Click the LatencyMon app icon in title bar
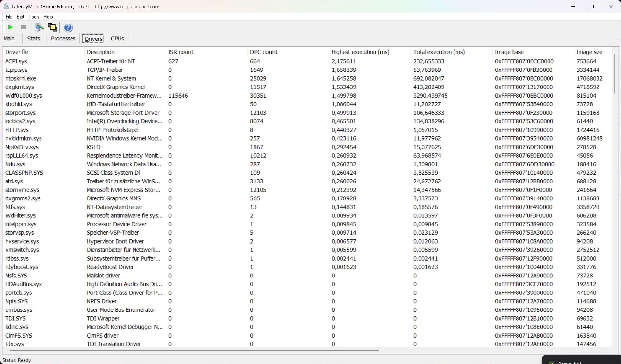The image size is (621, 364). click(x=6, y=6)
